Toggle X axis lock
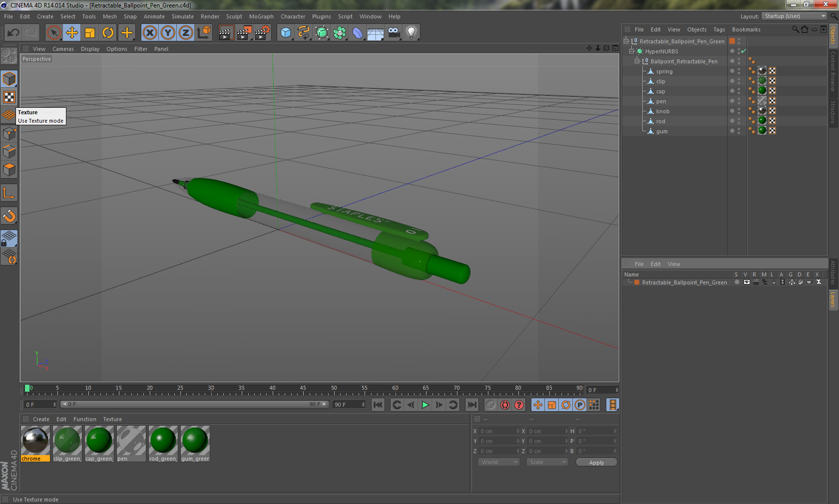Viewport: 839px width, 504px height. (150, 33)
